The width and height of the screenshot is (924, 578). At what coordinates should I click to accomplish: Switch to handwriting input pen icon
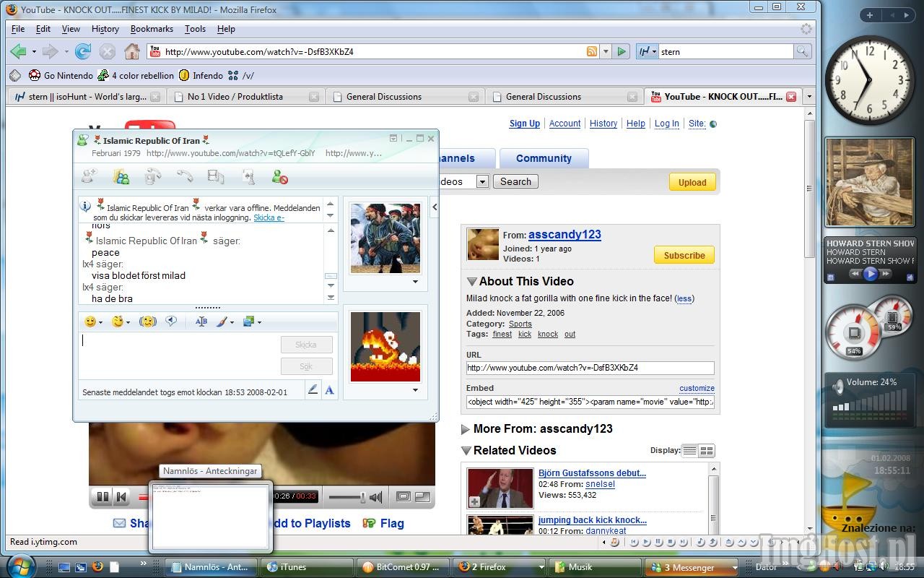313,389
